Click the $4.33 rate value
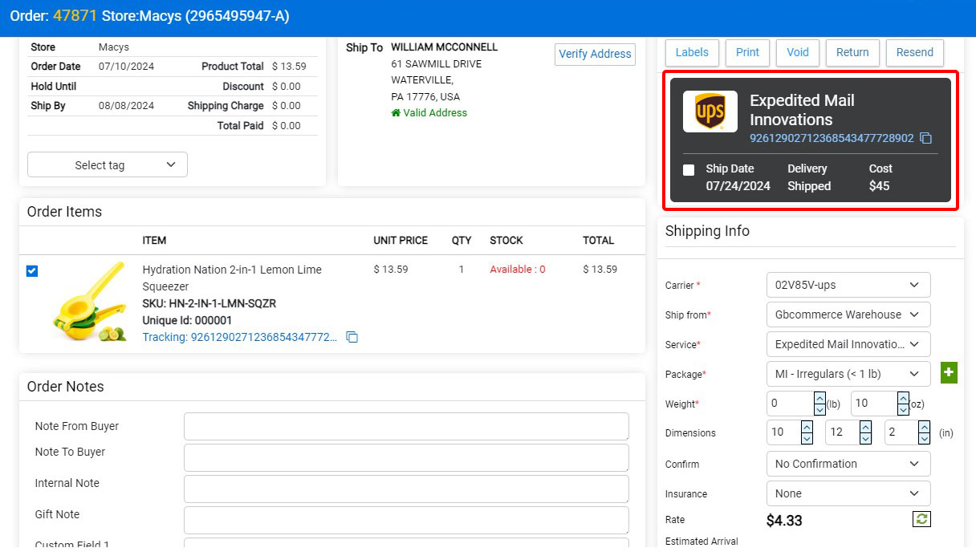The width and height of the screenshot is (976, 560). tap(784, 521)
